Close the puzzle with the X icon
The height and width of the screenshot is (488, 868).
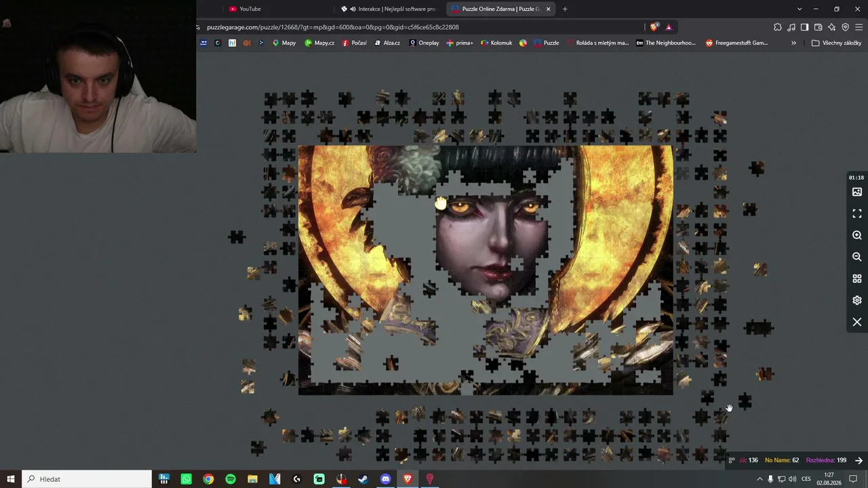857,322
